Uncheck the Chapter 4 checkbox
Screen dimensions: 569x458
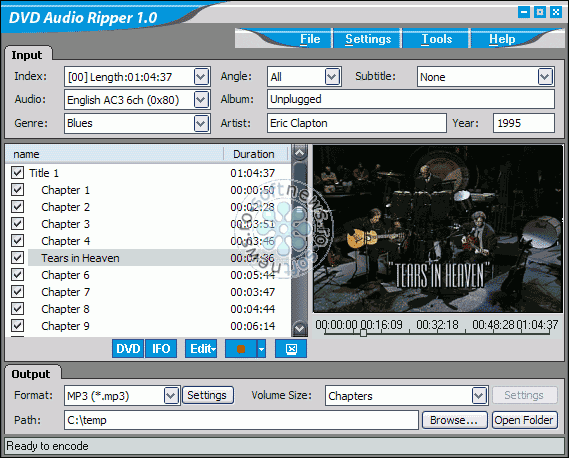[x=17, y=241]
